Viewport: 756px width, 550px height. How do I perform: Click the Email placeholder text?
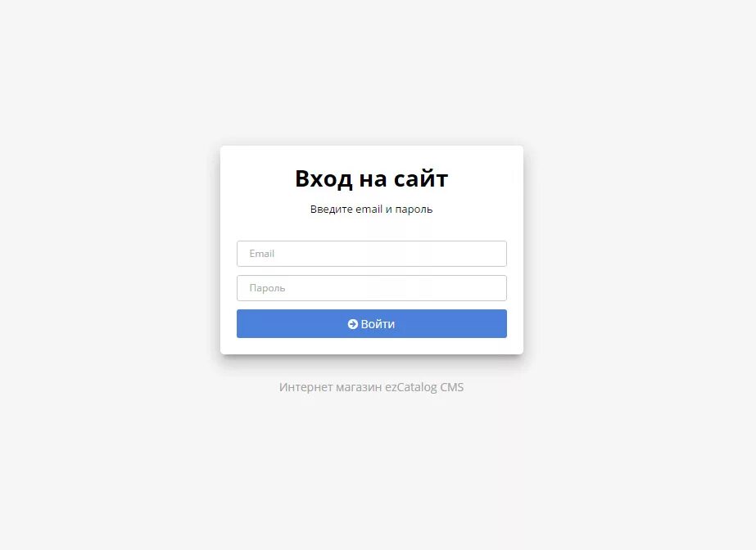click(261, 254)
